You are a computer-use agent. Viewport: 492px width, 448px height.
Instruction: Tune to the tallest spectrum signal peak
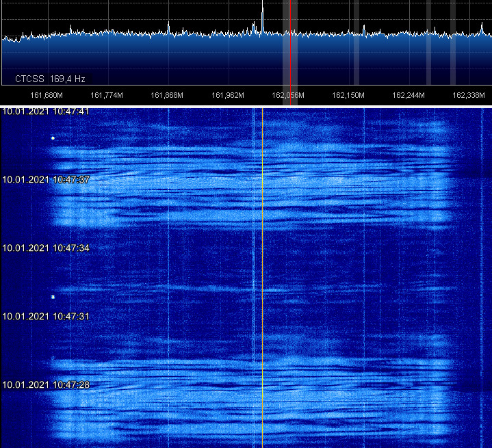click(x=263, y=16)
